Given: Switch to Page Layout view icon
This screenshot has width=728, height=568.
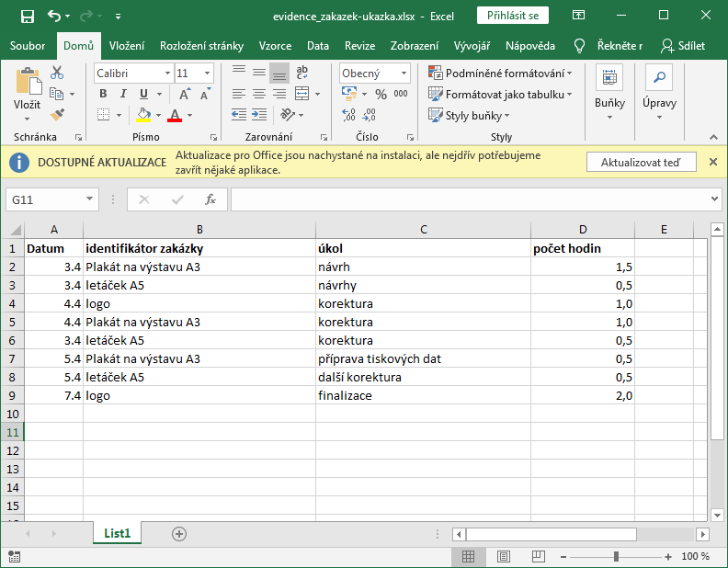Looking at the screenshot, I should coord(502,556).
